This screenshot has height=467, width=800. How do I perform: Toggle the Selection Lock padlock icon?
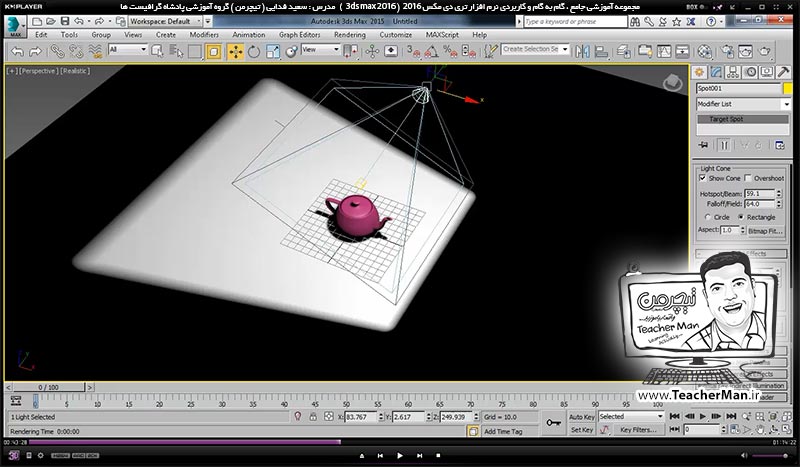(x=313, y=417)
